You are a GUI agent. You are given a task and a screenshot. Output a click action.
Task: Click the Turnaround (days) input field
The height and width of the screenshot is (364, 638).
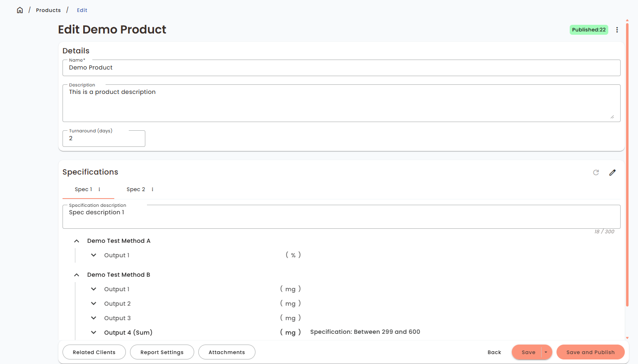click(104, 139)
